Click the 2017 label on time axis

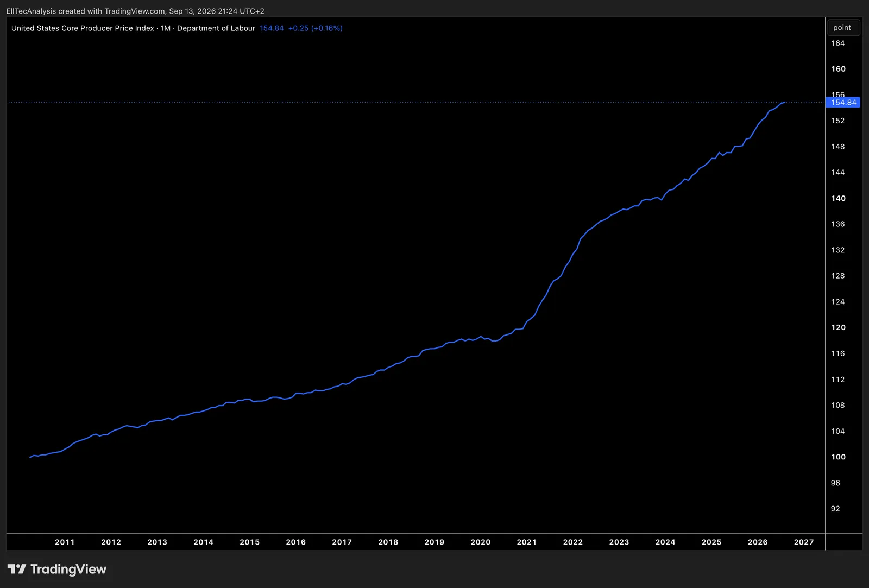tap(342, 542)
